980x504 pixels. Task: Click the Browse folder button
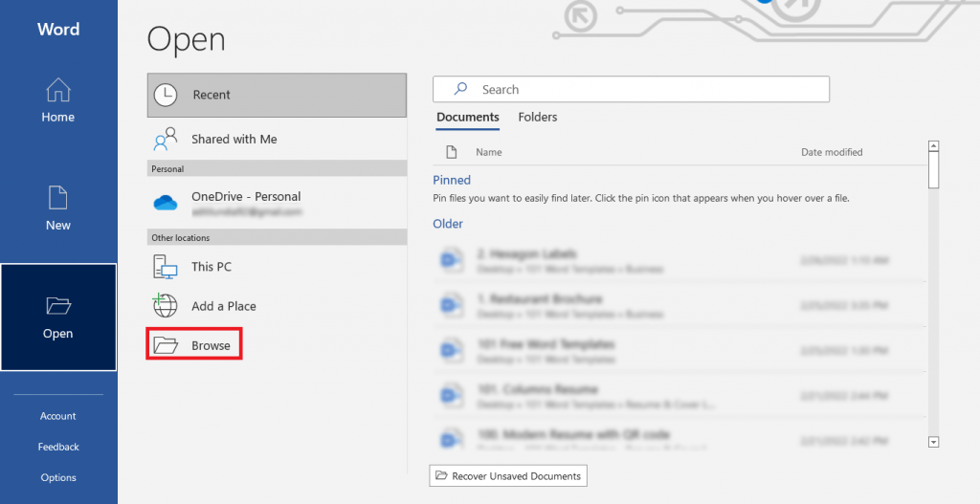[x=194, y=345]
